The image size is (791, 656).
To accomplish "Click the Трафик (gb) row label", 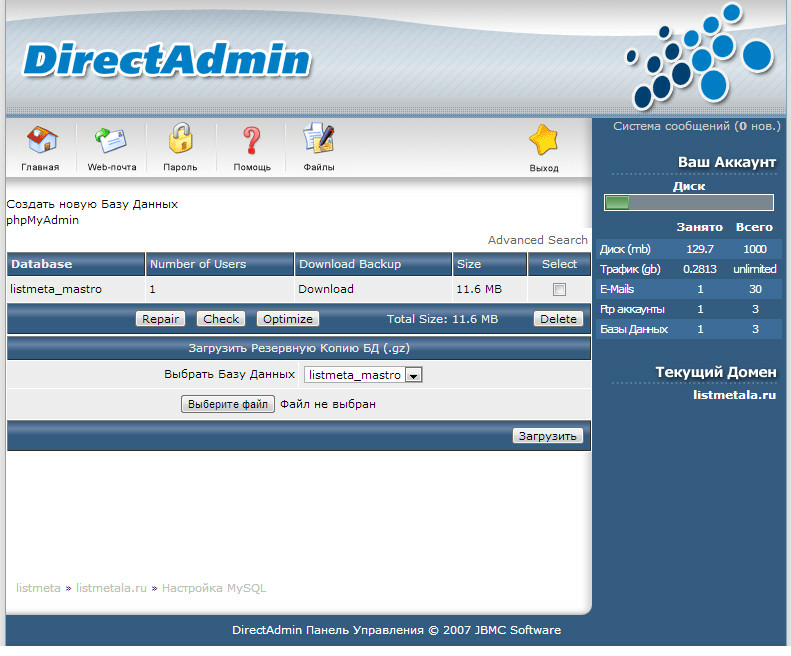I will [630, 269].
